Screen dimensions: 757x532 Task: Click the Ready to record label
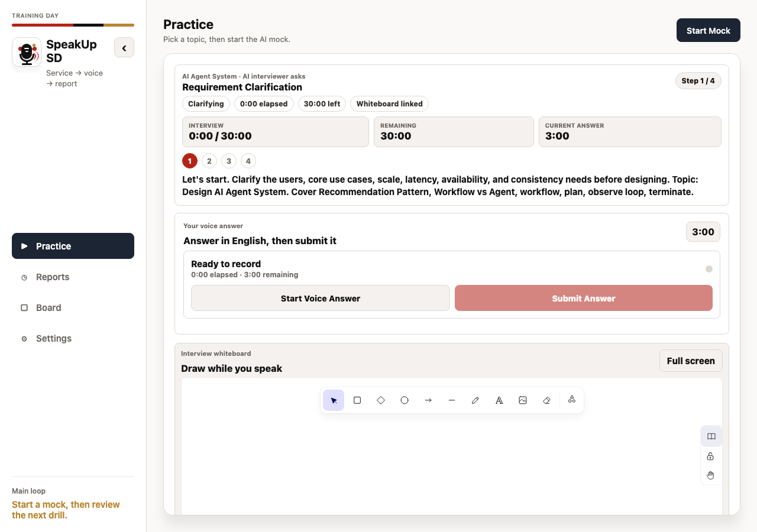(226, 264)
